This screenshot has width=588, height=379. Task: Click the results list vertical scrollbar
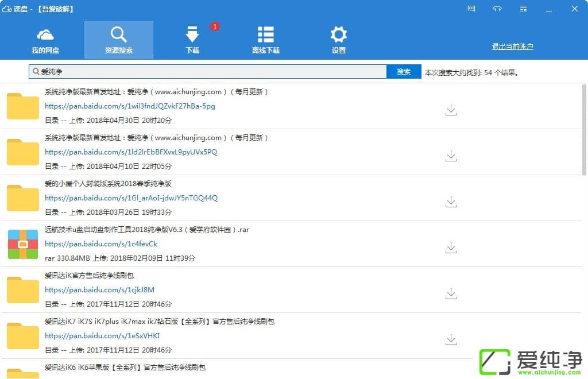click(584, 130)
